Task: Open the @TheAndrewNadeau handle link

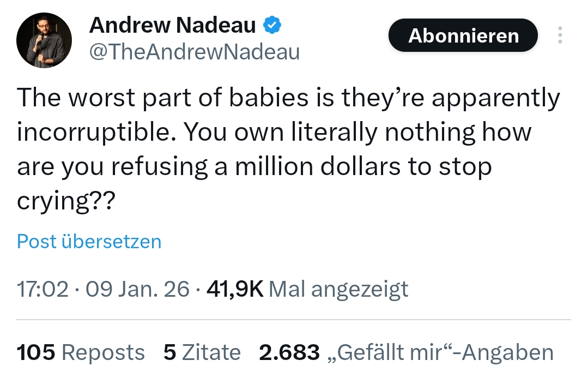Action: click(194, 52)
